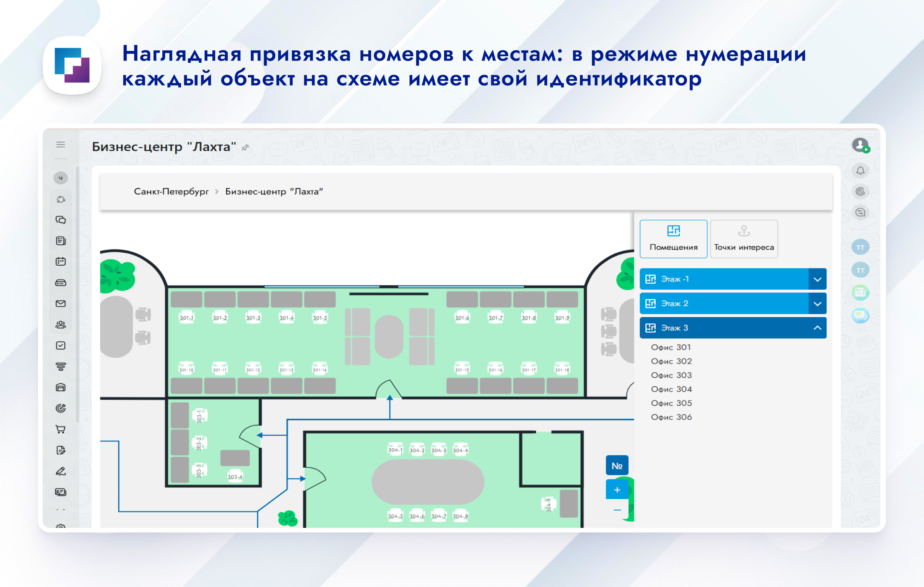Select workplace 303-1 on the plan
924x587 pixels.
click(x=200, y=416)
